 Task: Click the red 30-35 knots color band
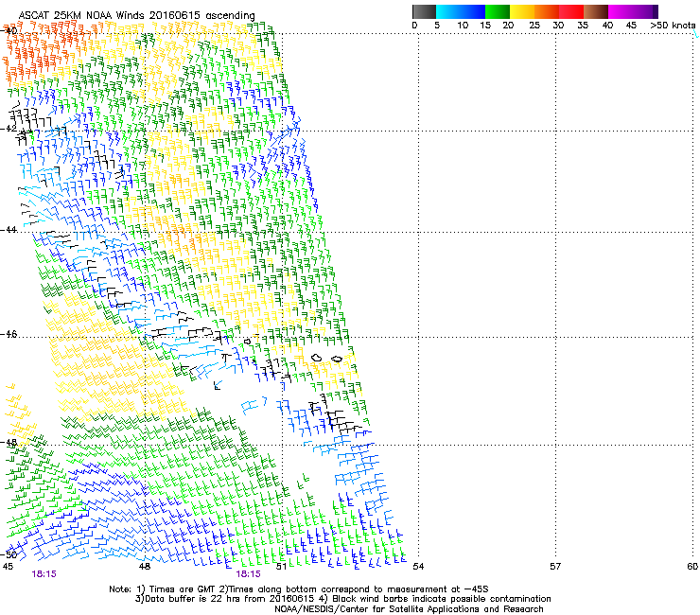pos(571,11)
